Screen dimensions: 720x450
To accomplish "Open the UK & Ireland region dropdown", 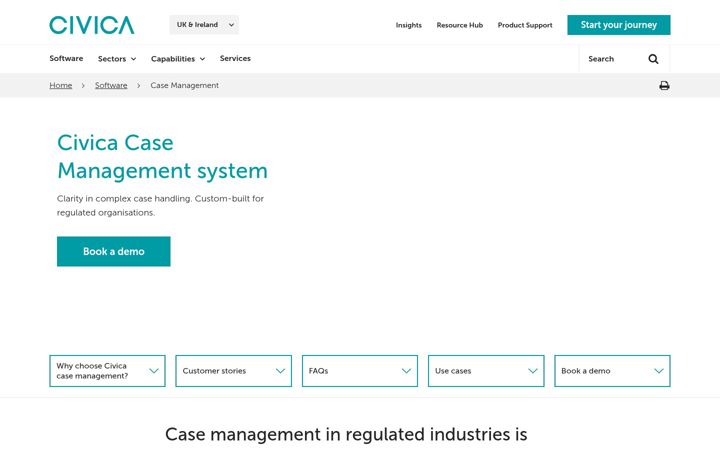I will click(204, 25).
